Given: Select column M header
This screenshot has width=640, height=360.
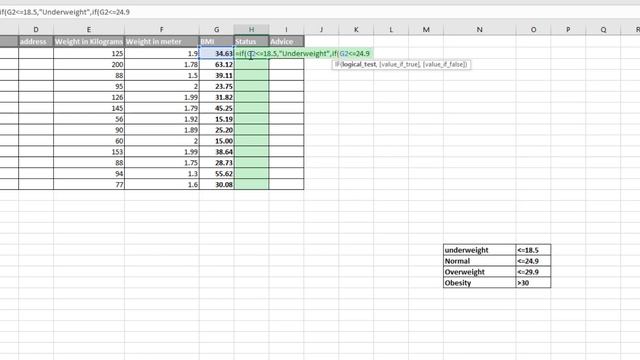Looking at the screenshot, I should coord(426,29).
